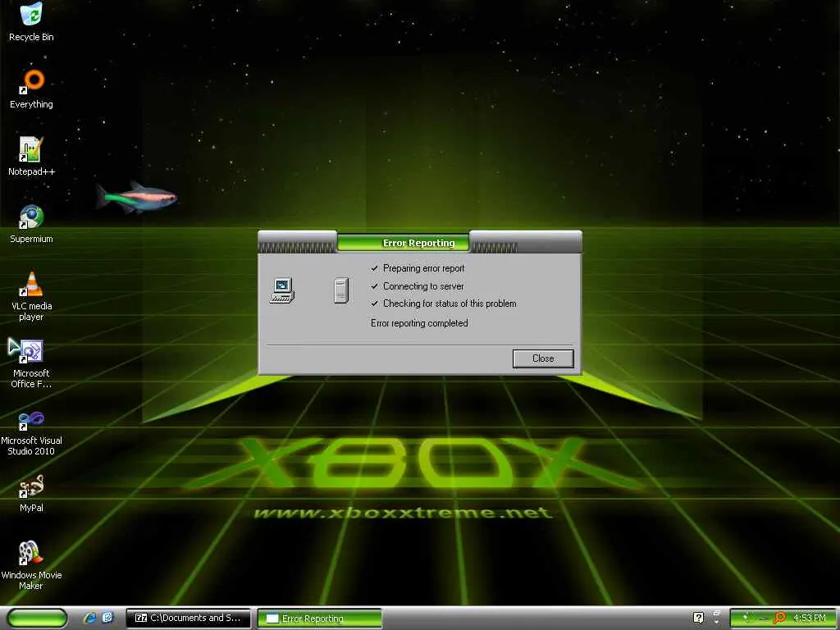Select the Error Reporting taskbar button
Screen dimensions: 840x630
tap(320, 619)
